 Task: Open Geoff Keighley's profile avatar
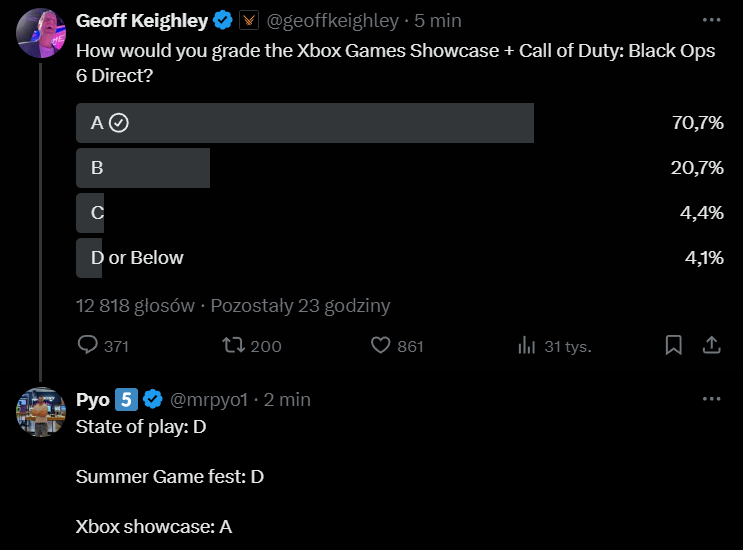click(41, 33)
